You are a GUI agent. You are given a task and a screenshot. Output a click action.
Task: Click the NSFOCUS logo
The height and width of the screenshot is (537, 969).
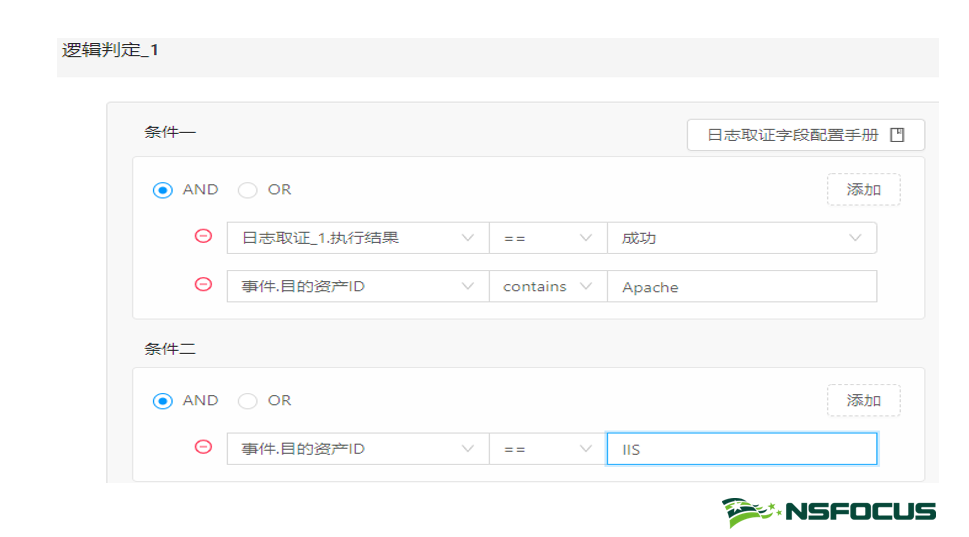click(x=829, y=512)
